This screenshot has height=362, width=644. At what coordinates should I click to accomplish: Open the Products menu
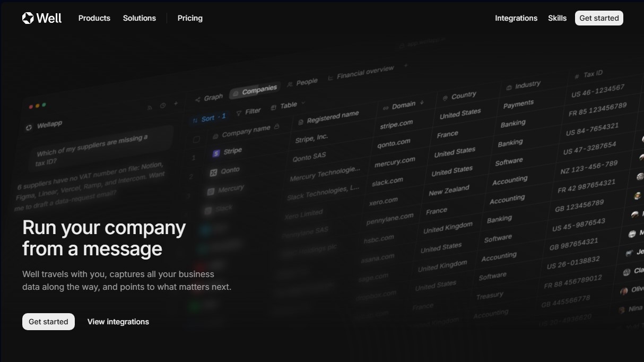click(x=94, y=18)
